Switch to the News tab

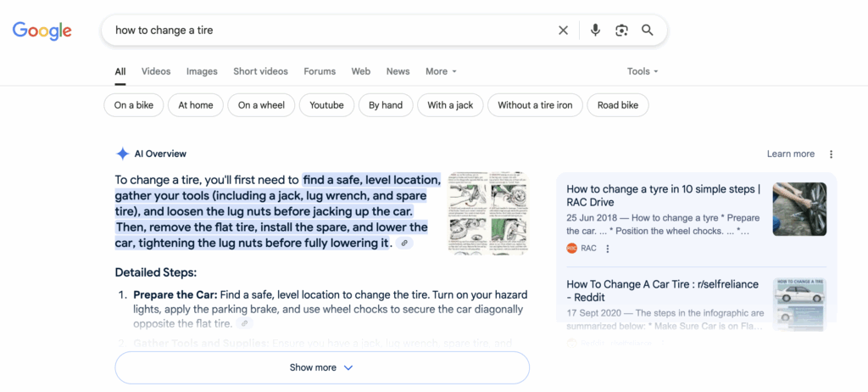tap(398, 71)
